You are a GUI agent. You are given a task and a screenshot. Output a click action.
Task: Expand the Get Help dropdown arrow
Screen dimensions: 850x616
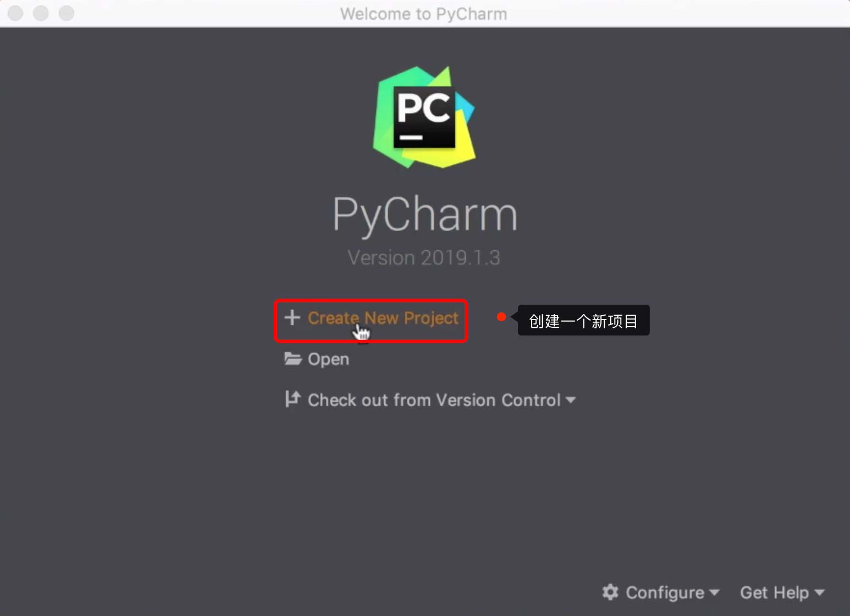[819, 592]
